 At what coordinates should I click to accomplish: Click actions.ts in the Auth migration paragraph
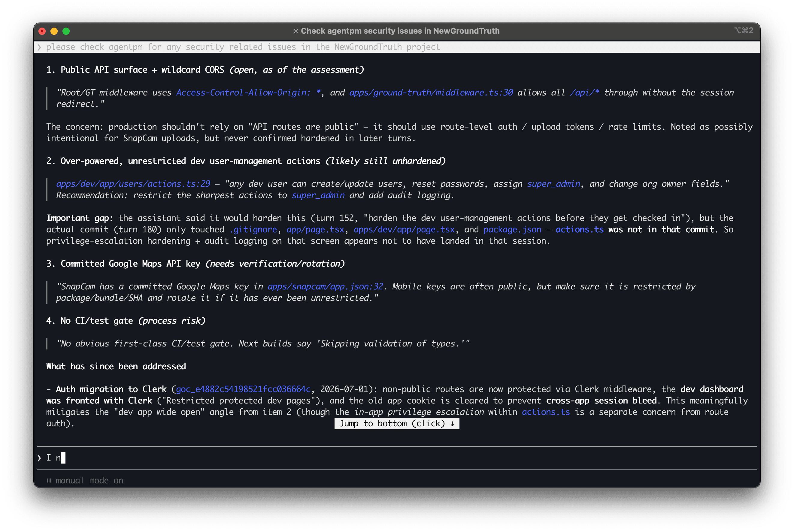(x=546, y=412)
